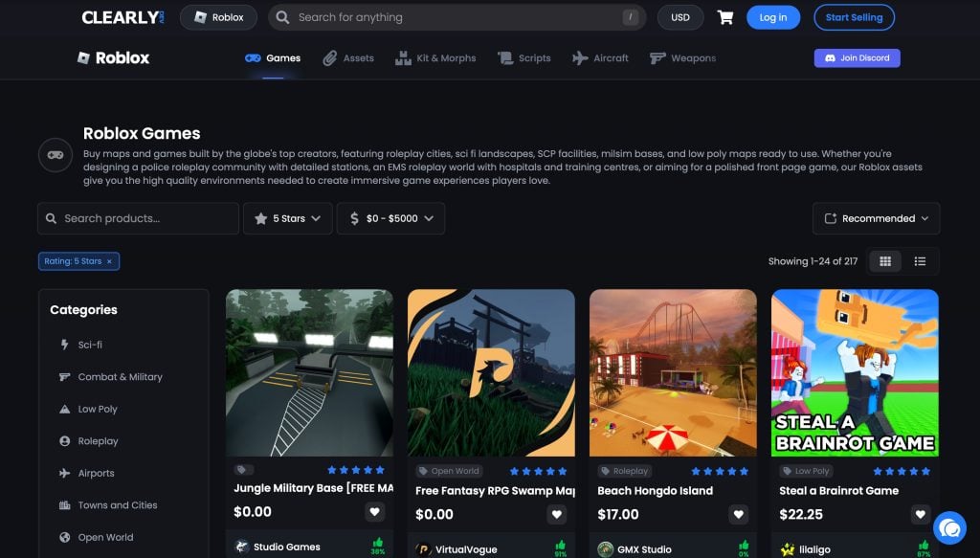This screenshot has height=558, width=980.
Task: Switch to list view layout
Action: click(920, 261)
